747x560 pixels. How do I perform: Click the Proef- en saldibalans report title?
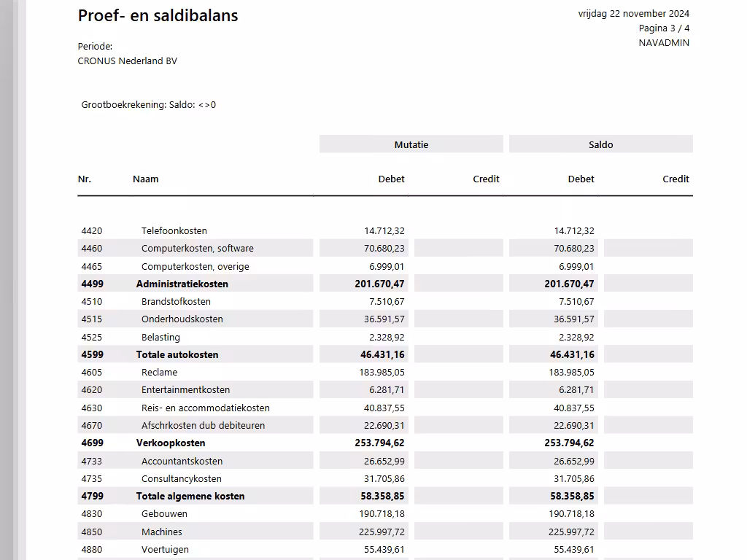point(158,15)
